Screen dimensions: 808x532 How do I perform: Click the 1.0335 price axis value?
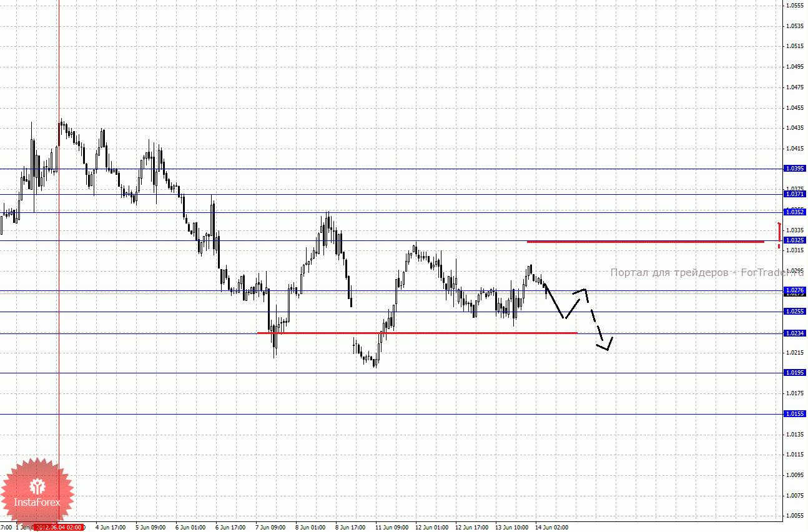tap(795, 230)
